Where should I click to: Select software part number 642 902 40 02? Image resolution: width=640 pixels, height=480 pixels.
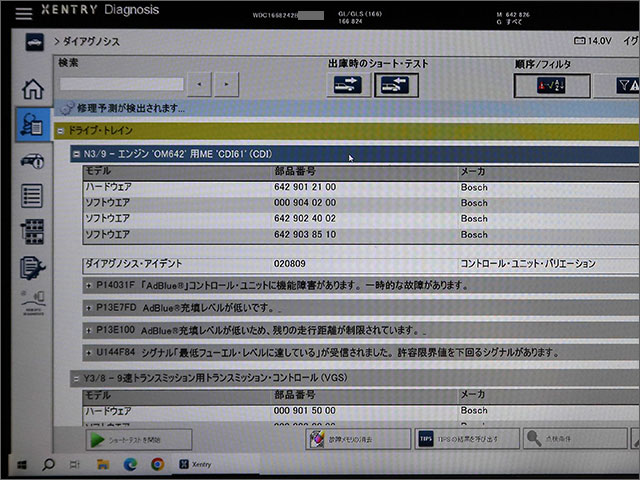pos(305,219)
